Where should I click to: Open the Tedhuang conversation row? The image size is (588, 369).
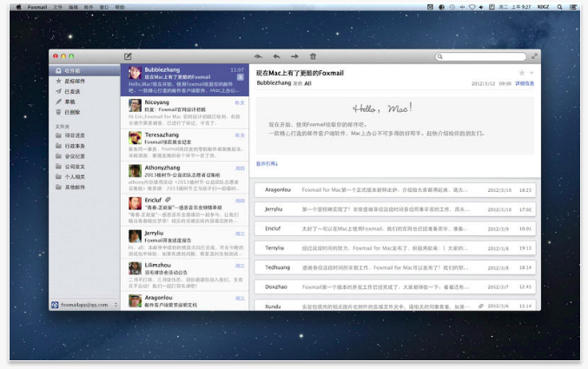pos(395,267)
